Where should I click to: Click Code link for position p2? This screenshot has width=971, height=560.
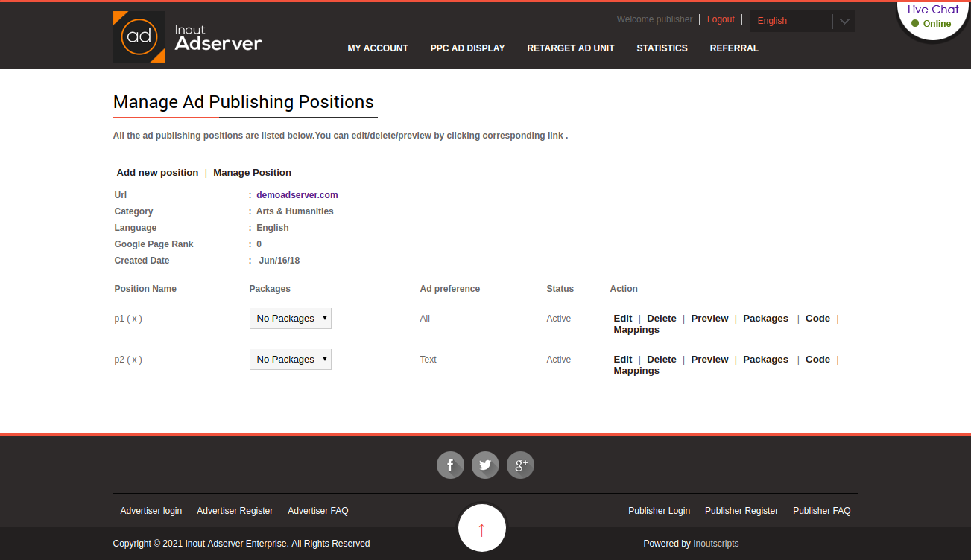click(817, 360)
